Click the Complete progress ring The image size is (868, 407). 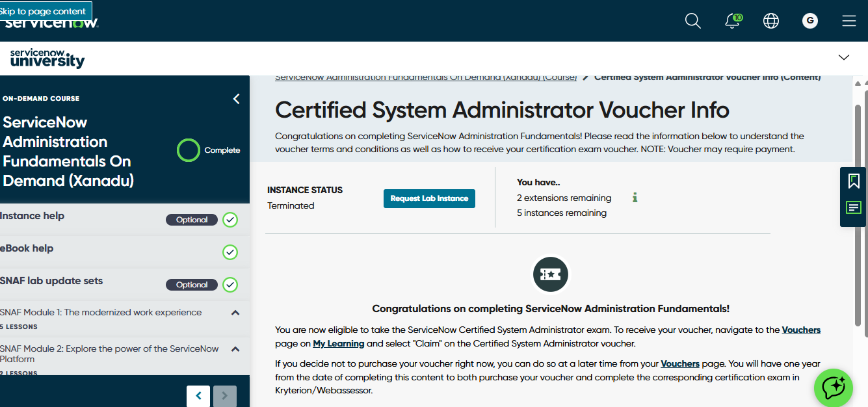click(188, 150)
